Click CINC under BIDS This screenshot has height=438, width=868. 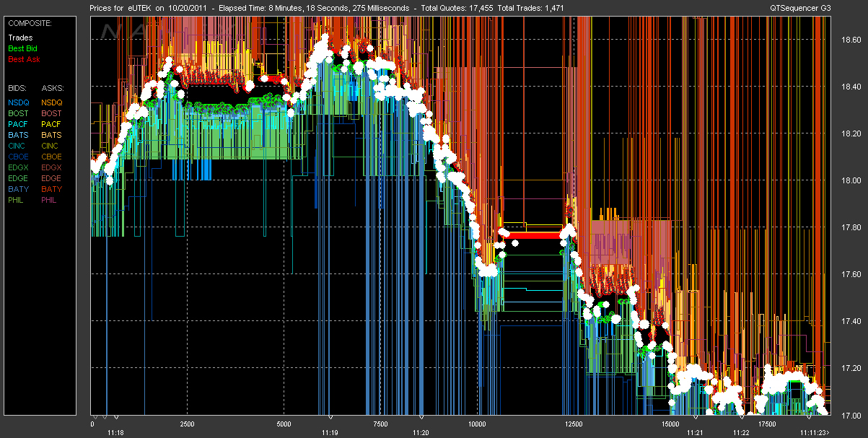pyautogui.click(x=17, y=146)
